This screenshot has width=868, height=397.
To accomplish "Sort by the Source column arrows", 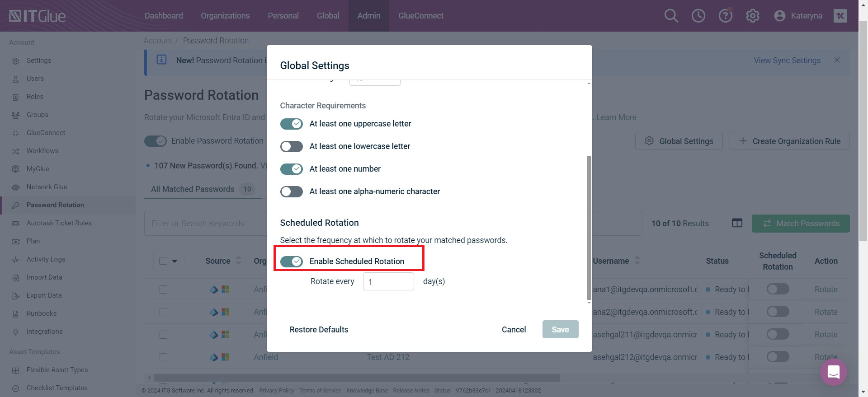I will point(239,261).
